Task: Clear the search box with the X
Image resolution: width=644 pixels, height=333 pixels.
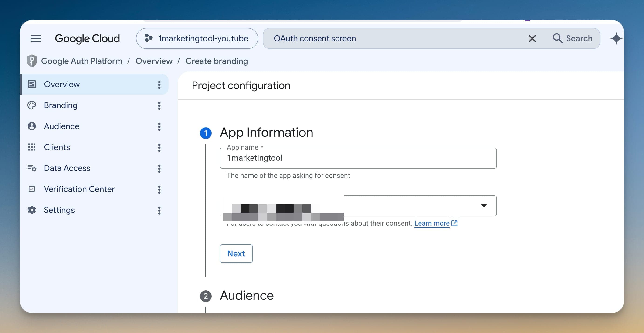Action: tap(532, 38)
